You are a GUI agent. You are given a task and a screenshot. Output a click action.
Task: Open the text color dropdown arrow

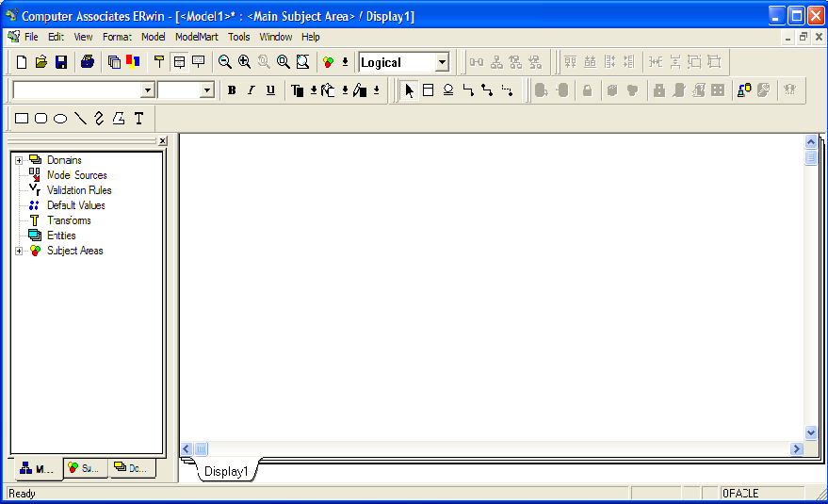314,90
